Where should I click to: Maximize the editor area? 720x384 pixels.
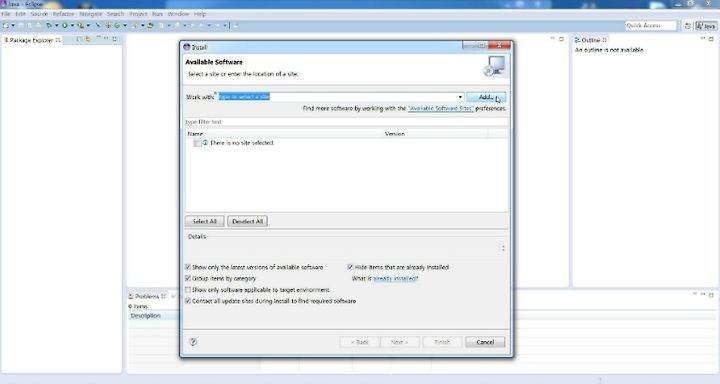(x=561, y=39)
